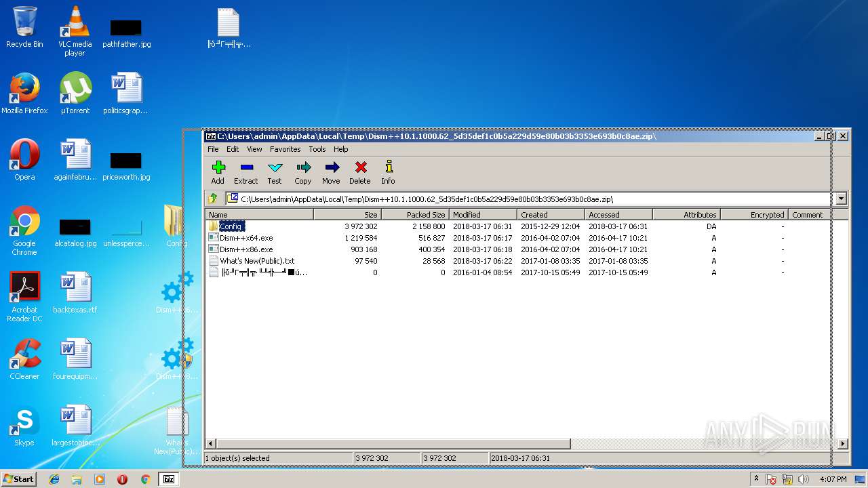Launch Internet Explorer from the taskbar
The width and height of the screenshot is (868, 488).
(x=54, y=479)
